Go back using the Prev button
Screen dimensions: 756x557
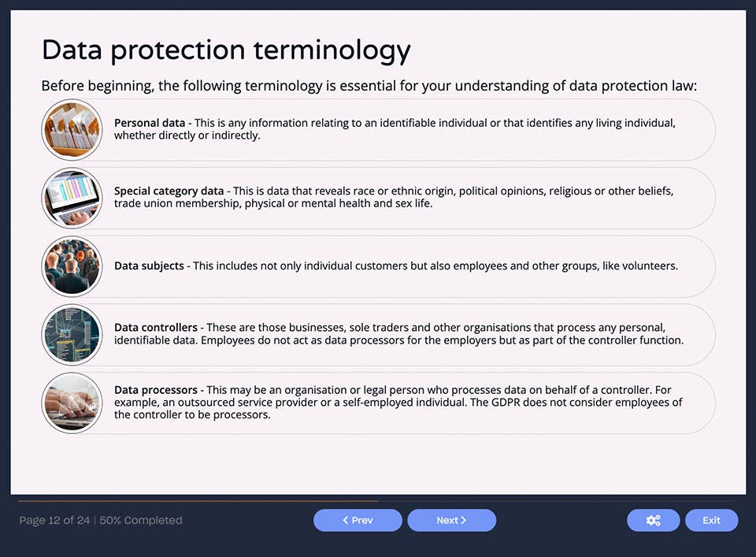tap(358, 520)
